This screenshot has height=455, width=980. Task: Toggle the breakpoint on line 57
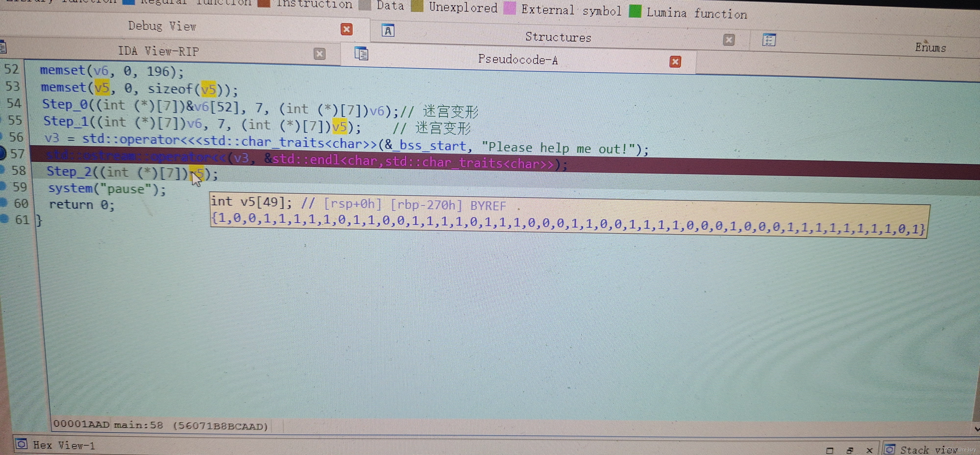click(x=2, y=153)
